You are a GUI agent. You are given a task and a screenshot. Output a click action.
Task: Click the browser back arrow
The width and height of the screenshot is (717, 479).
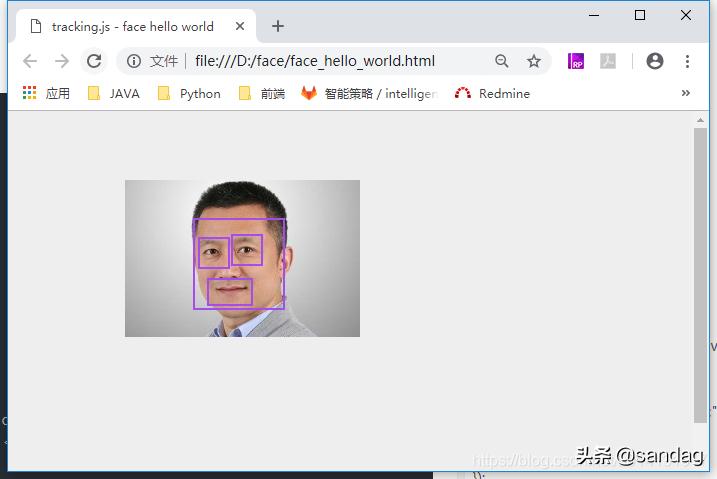pyautogui.click(x=30, y=61)
